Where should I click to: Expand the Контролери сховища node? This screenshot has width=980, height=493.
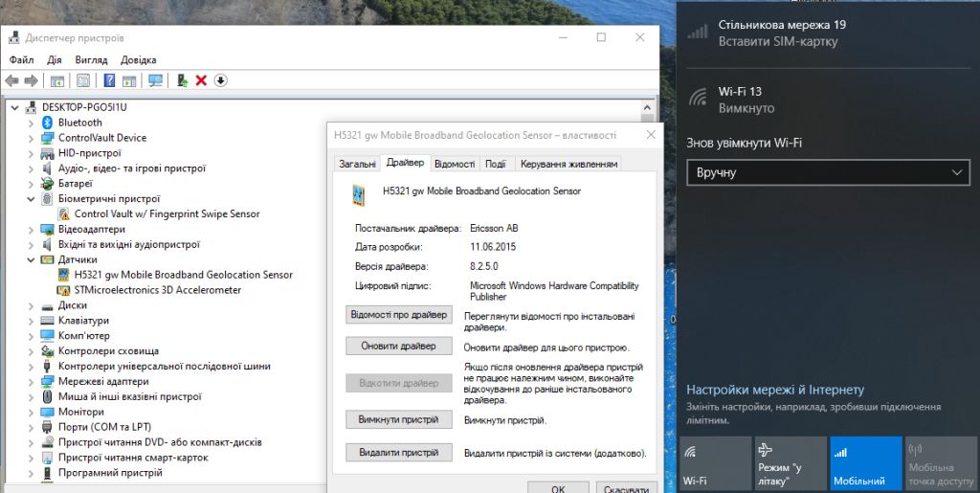click(x=31, y=351)
